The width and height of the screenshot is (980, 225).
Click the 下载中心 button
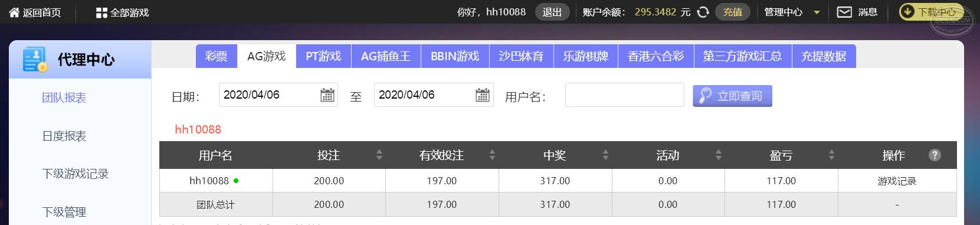(931, 12)
